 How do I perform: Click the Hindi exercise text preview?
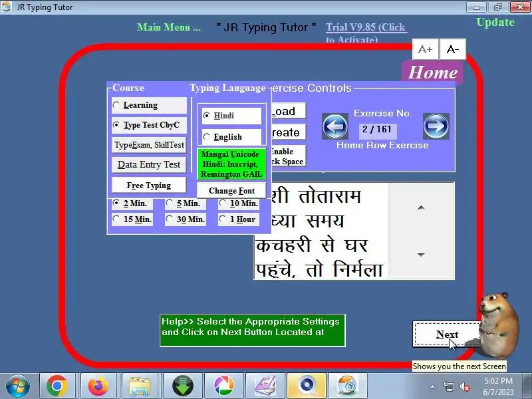(x=321, y=231)
